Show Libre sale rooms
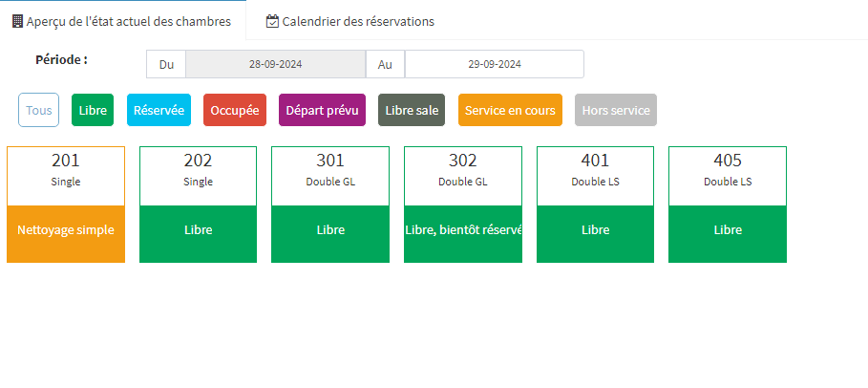This screenshot has width=868, height=388. click(412, 110)
